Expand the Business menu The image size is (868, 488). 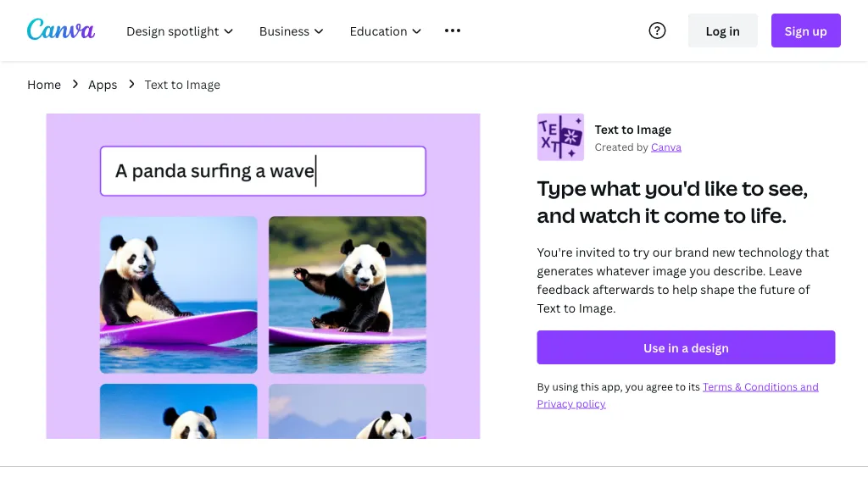click(291, 31)
